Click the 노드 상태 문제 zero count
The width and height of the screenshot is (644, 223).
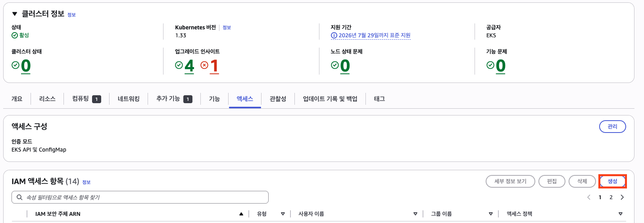pos(345,66)
